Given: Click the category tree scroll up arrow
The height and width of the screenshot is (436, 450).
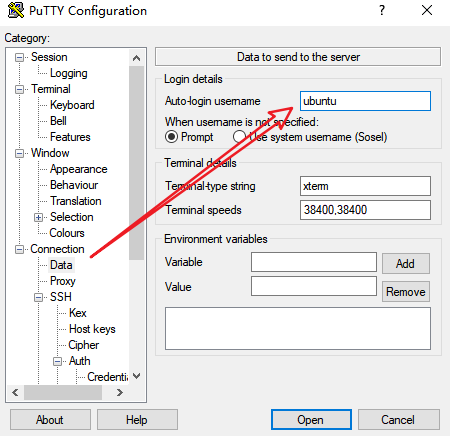Looking at the screenshot, I should click(x=136, y=58).
